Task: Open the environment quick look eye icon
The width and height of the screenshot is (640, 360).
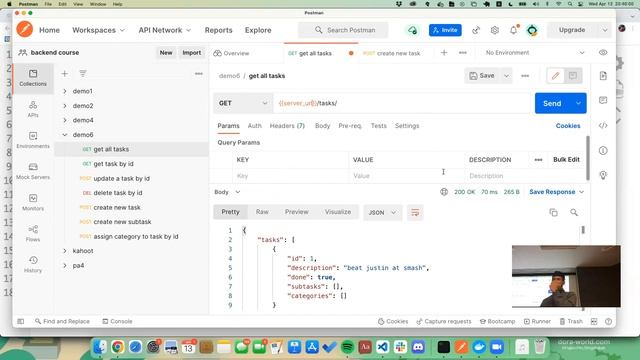Action: 603,53
